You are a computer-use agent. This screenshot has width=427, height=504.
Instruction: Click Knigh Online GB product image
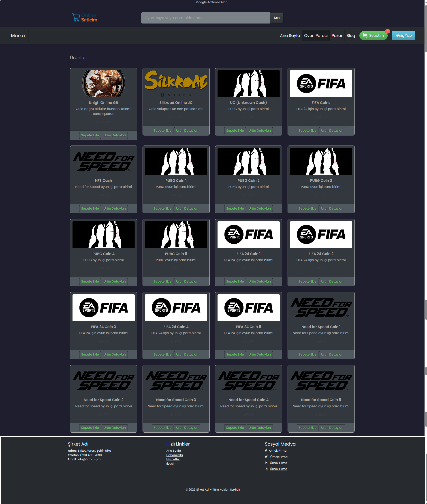point(104,83)
